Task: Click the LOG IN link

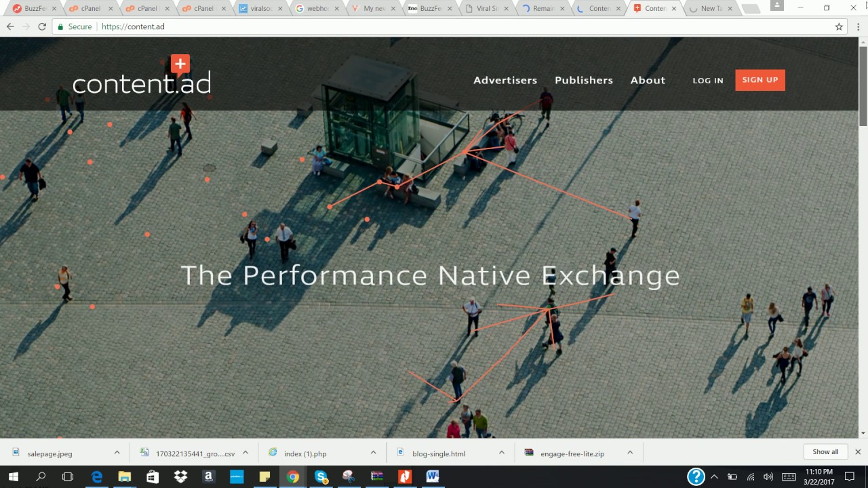Action: (708, 81)
